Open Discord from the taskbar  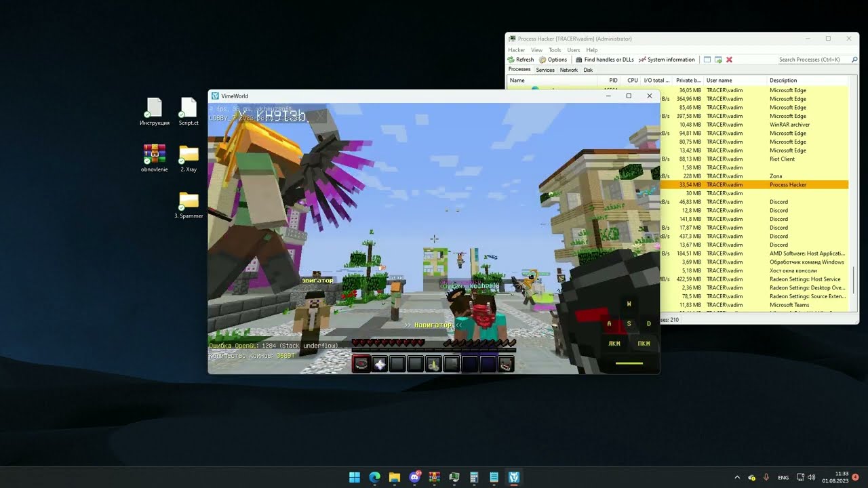tap(414, 477)
